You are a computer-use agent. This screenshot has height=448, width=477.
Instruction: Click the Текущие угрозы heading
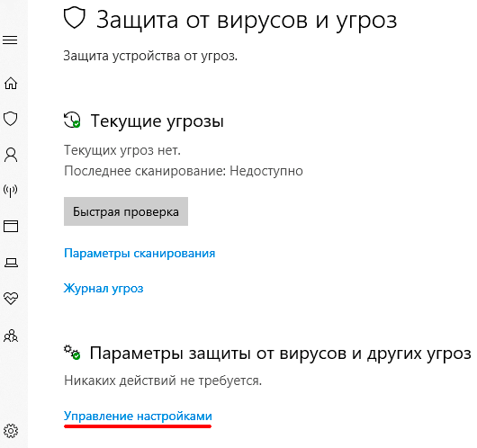point(157,121)
